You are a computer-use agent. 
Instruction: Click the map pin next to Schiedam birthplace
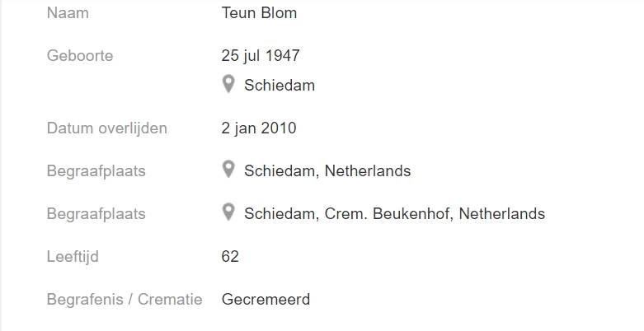228,84
